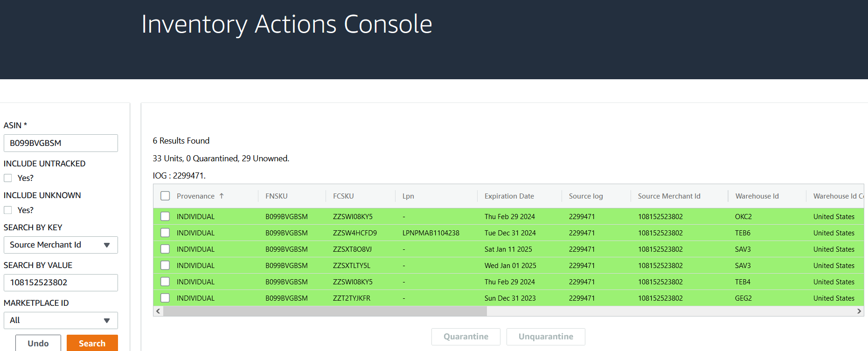
Task: Click the Lpn column header
Action: tap(408, 196)
